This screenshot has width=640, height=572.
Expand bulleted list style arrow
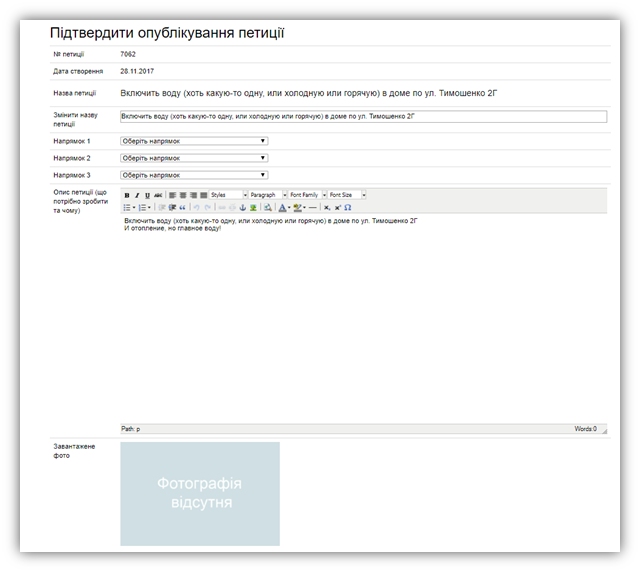coord(134,207)
